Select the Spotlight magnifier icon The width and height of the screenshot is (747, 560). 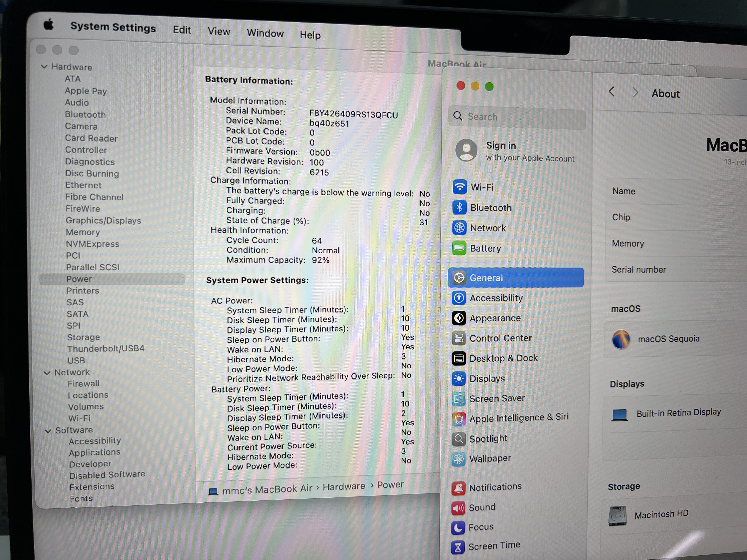[459, 439]
